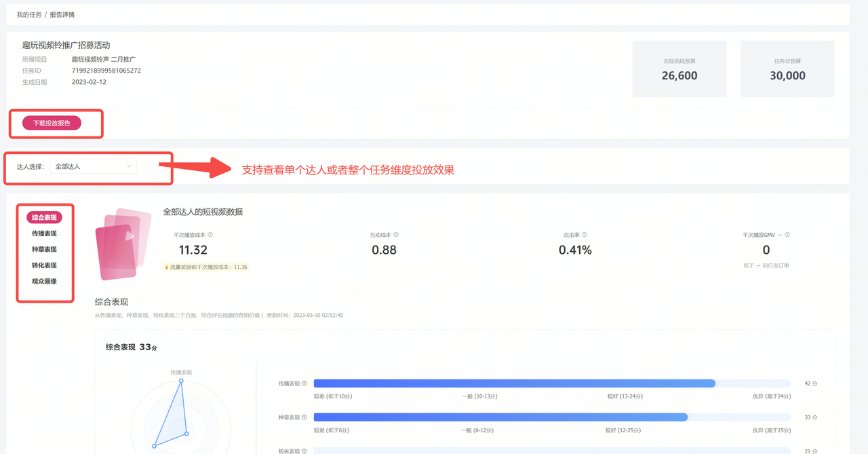This screenshot has width=868, height=454.
Task: Switch to the 传播表现 tab
Action: pos(44,233)
